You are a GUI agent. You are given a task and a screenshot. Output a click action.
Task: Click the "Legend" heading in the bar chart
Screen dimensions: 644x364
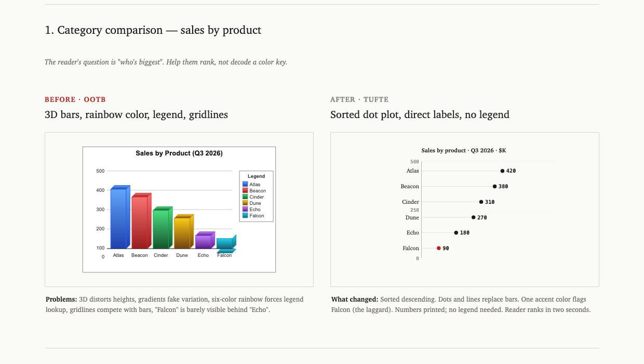click(x=257, y=176)
